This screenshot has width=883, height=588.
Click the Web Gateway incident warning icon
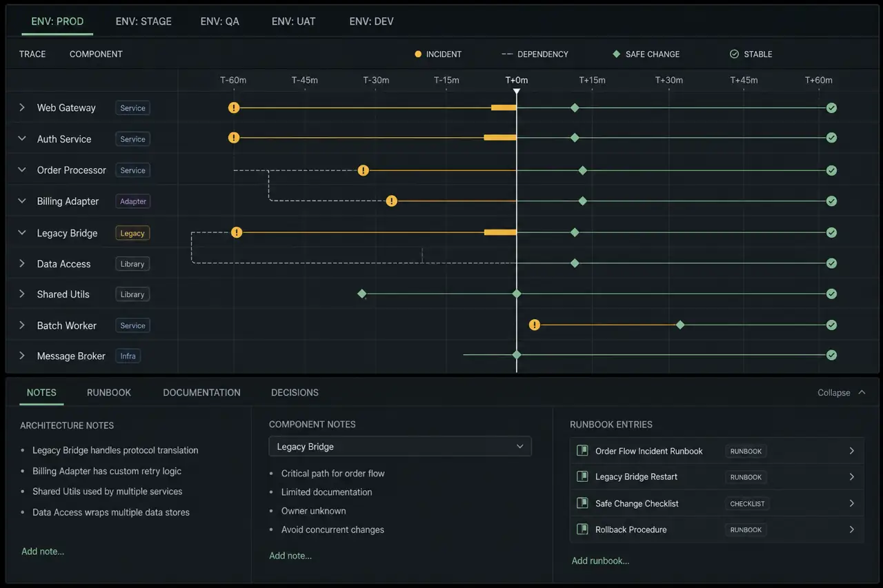234,108
